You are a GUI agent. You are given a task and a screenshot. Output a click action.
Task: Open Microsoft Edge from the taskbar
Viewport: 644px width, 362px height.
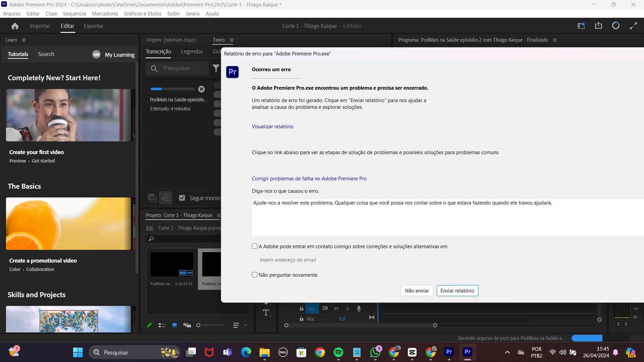246,352
